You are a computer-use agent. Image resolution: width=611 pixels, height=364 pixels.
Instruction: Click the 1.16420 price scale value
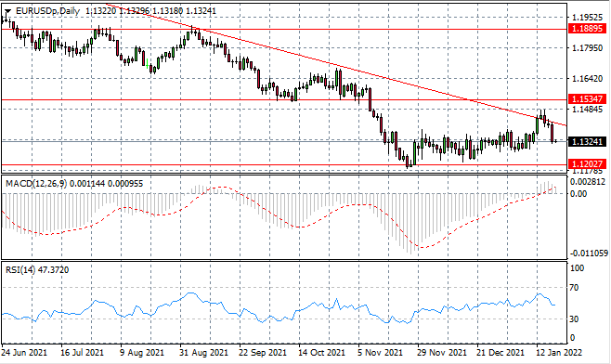(x=587, y=79)
